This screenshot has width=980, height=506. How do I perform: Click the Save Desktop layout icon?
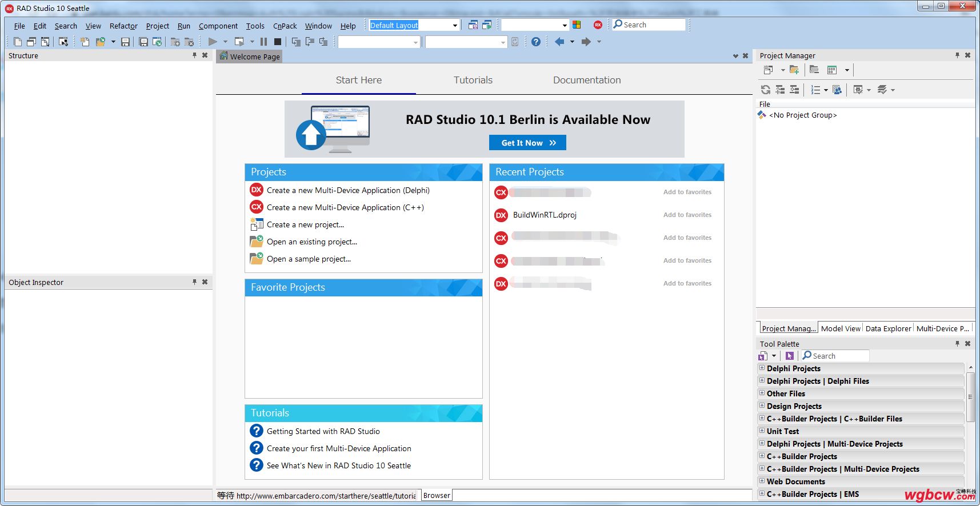(x=473, y=25)
